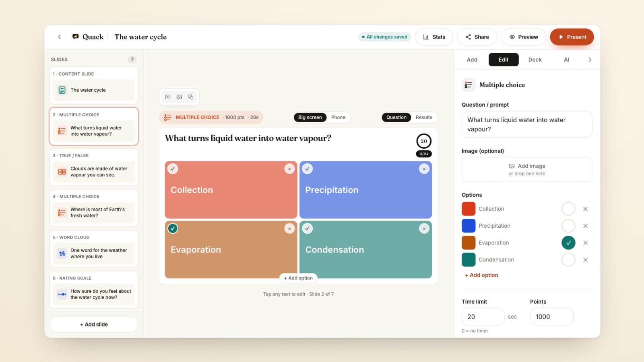This screenshot has height=362, width=644.
Task: Remove the Precipitation answer tile on canvas
Action: [424, 169]
